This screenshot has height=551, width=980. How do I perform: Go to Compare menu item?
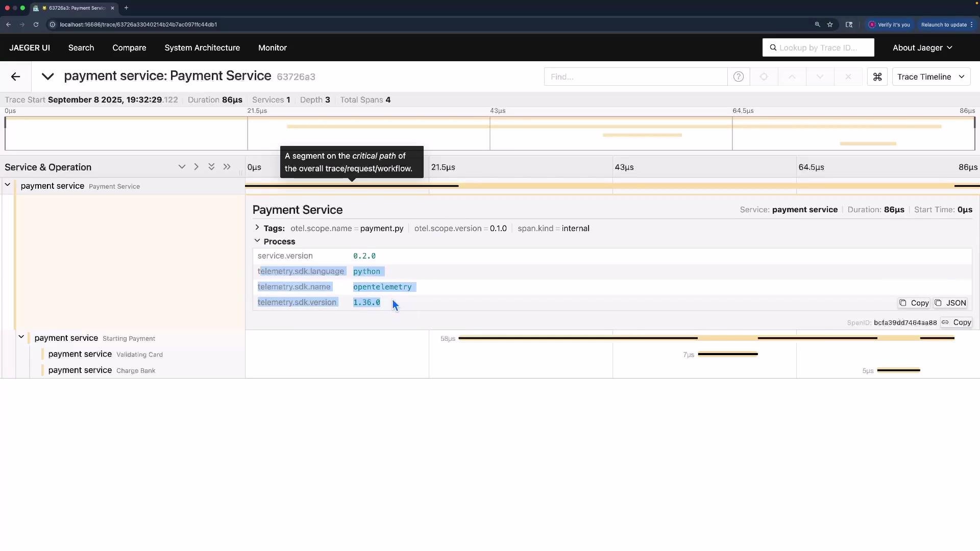coord(129,47)
